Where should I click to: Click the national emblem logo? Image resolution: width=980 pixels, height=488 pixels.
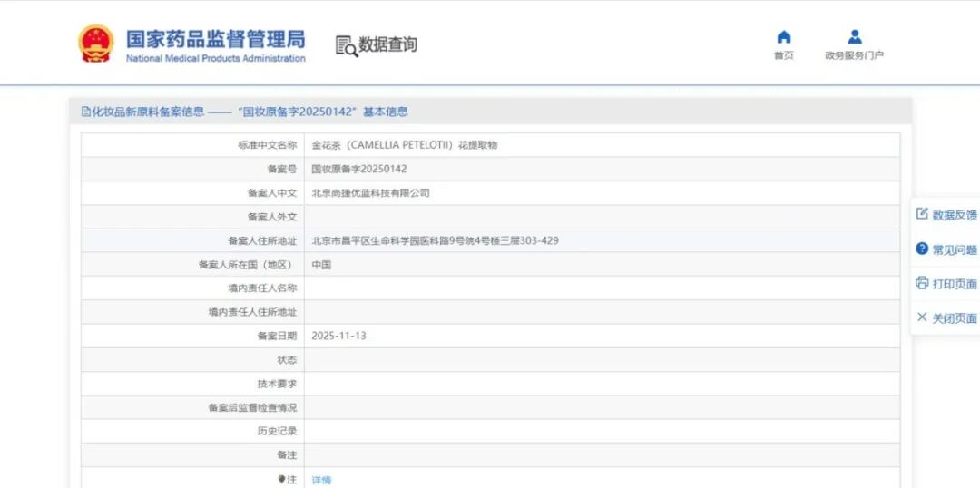pos(95,44)
